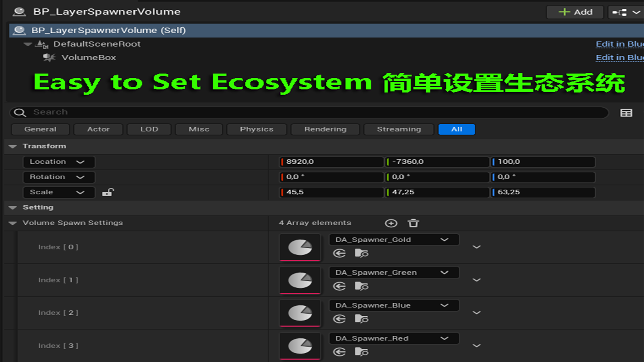Use selected asset arrow for DA_Spawner_Gold
This screenshot has width=644, height=362.
(339, 253)
